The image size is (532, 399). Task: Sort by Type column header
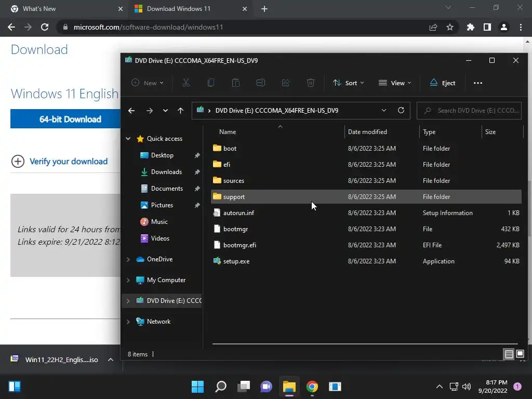(x=450, y=132)
